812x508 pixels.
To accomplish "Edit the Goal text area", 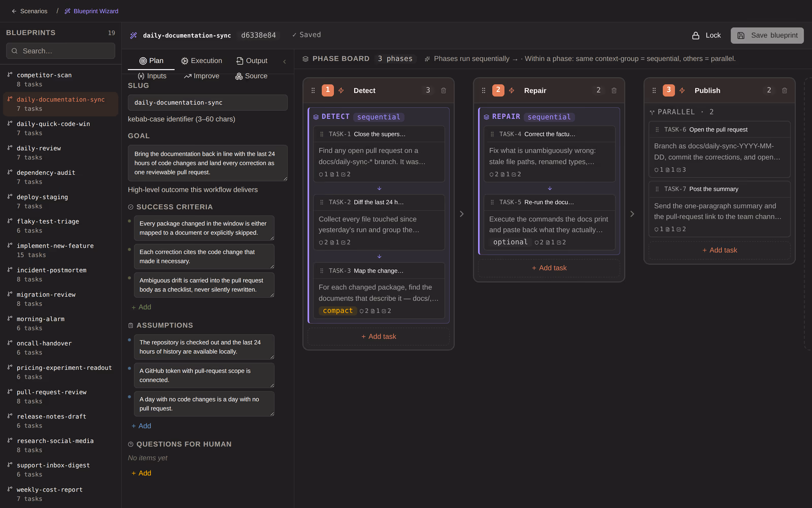I will click(x=208, y=163).
